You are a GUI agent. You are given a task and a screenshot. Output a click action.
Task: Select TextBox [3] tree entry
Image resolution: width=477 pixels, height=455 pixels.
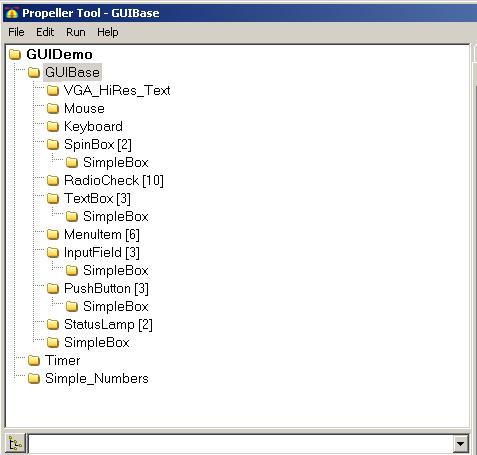coord(97,198)
